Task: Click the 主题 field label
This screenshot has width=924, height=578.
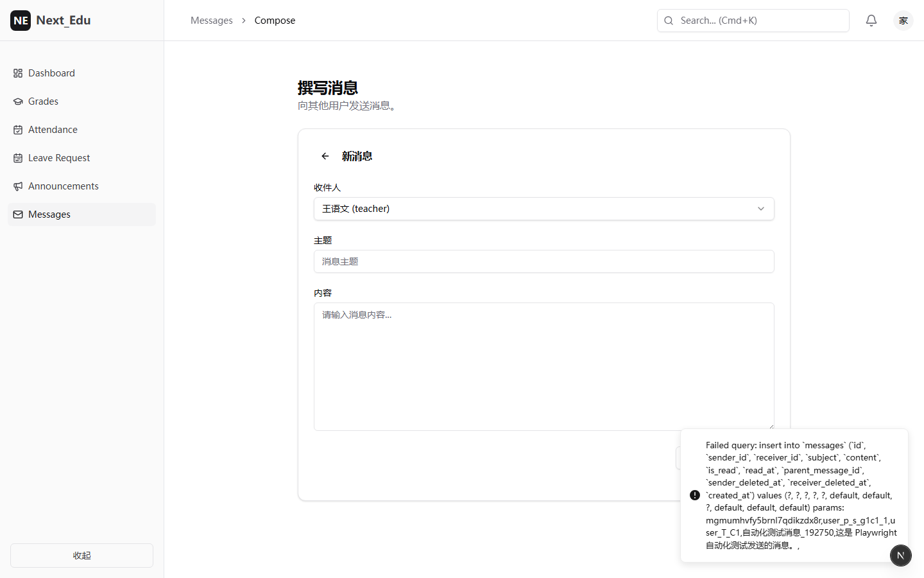Action: 323,240
